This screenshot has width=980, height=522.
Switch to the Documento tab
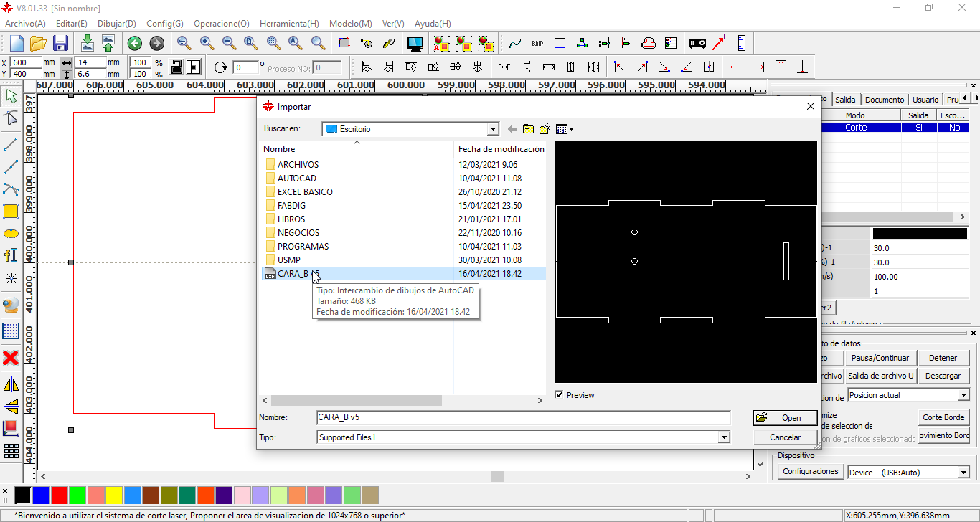[x=885, y=100]
